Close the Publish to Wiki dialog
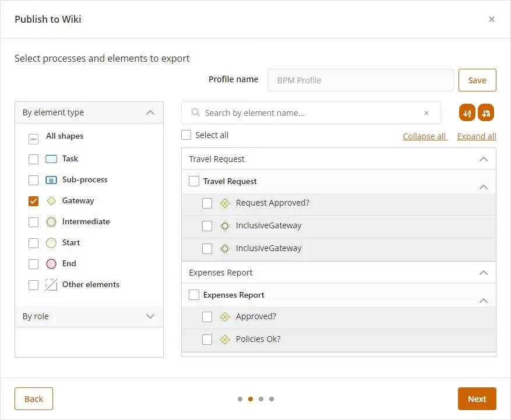511x420 pixels. click(491, 19)
